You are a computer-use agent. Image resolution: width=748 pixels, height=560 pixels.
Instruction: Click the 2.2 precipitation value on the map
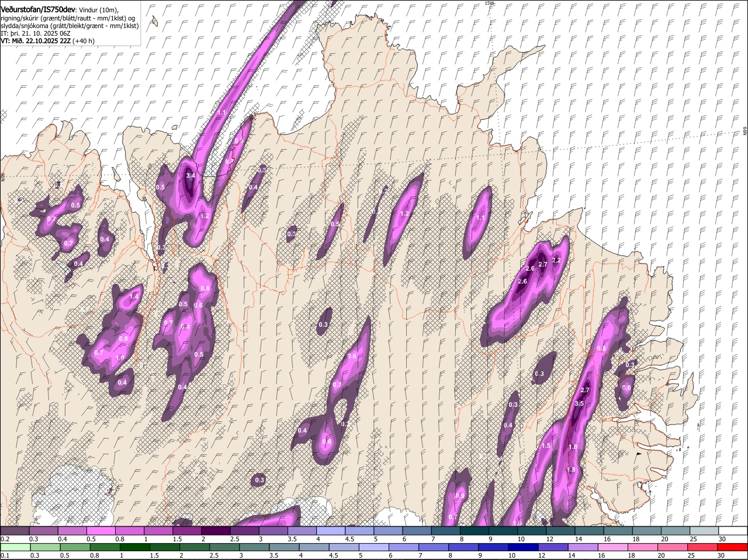point(556,261)
